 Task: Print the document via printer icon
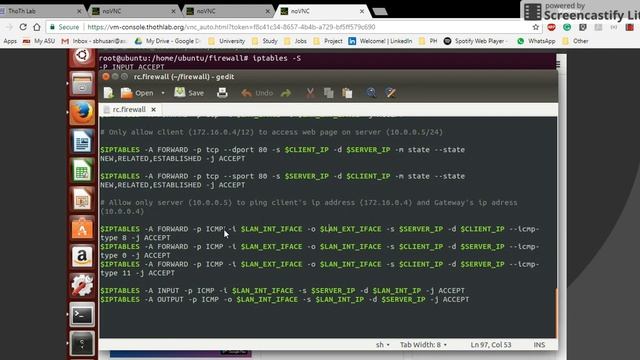(222, 93)
